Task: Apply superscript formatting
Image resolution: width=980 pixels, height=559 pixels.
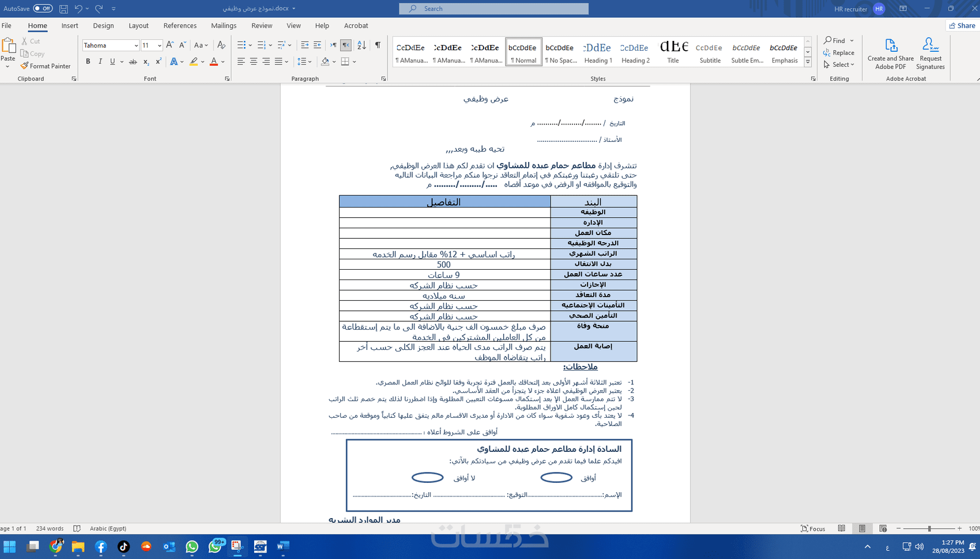Action: click(x=158, y=62)
